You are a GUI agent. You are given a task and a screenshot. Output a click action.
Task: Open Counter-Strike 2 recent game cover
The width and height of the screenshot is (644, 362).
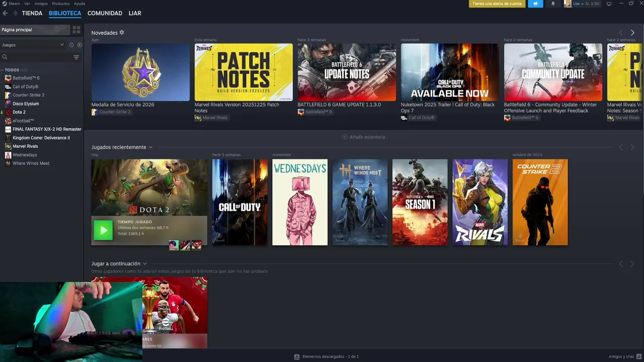[x=540, y=202]
